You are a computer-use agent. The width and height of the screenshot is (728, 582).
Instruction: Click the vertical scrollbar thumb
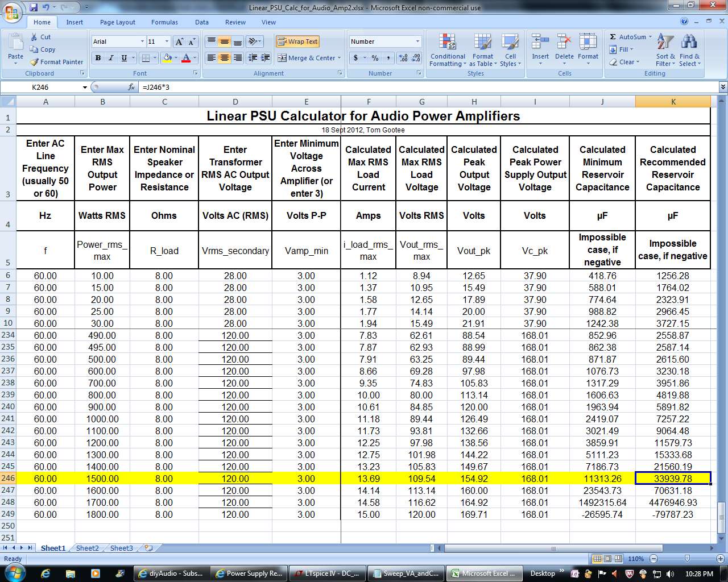(x=723, y=517)
